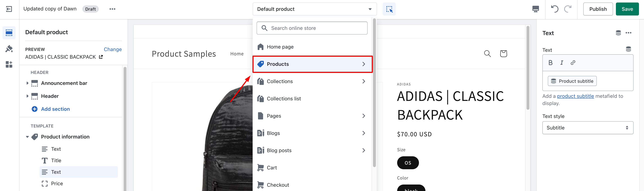Open the App embeds icon in sidebar
The image size is (644, 191).
click(x=9, y=64)
